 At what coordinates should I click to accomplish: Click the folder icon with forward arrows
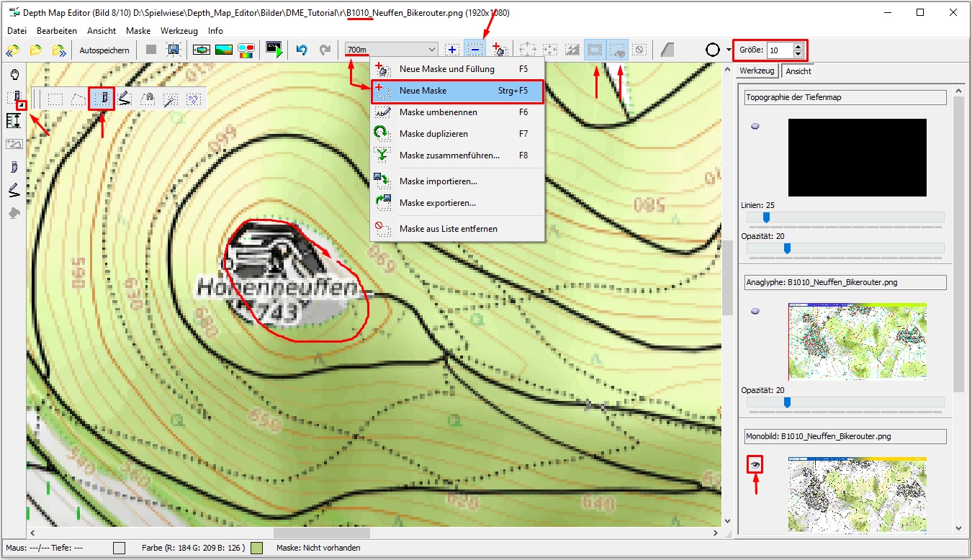pos(59,50)
